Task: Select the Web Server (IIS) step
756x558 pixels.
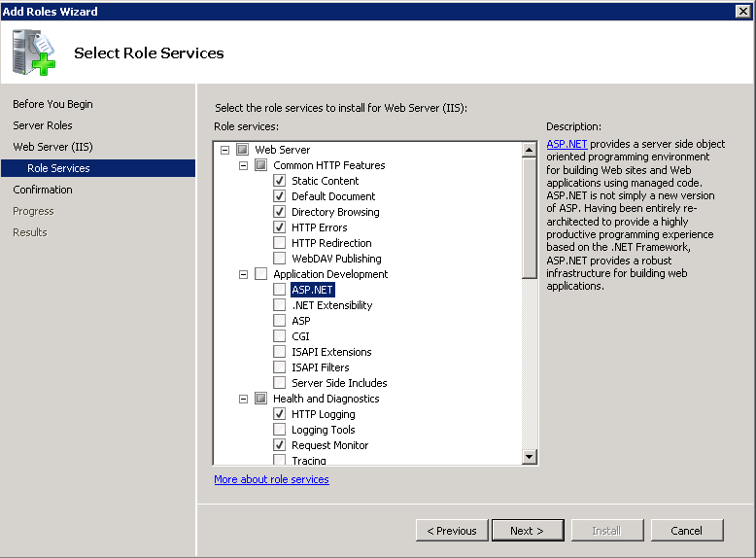Action: pos(52,147)
